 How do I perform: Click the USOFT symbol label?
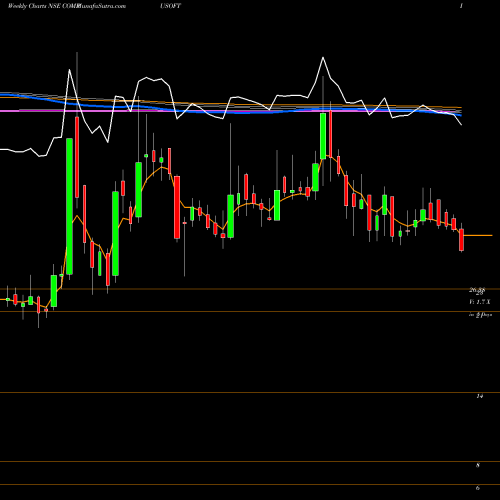click(x=170, y=6)
